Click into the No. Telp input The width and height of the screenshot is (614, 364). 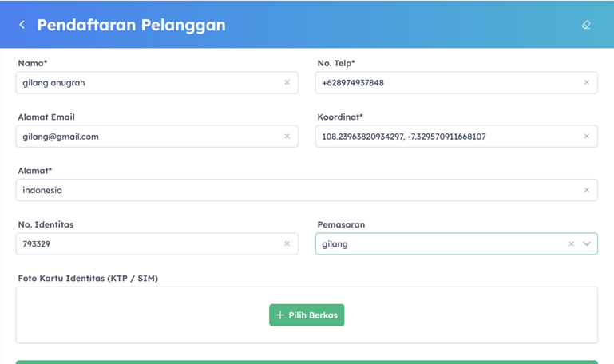[x=447, y=82]
